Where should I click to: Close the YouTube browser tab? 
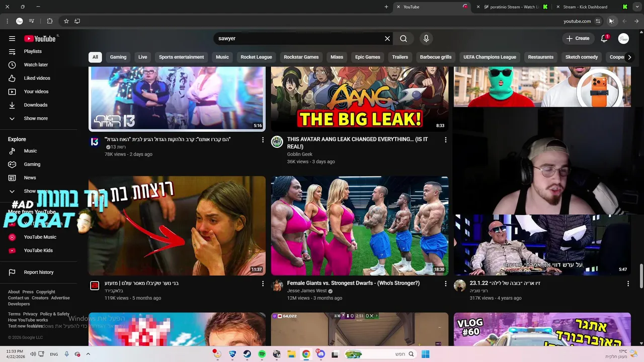pyautogui.click(x=398, y=7)
